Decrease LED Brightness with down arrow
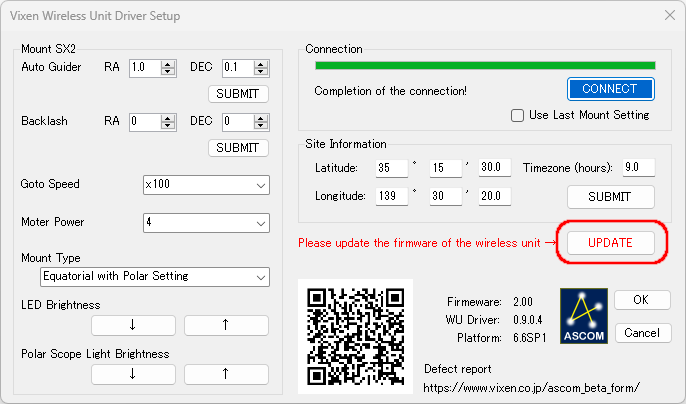The width and height of the screenshot is (686, 404). click(x=132, y=325)
